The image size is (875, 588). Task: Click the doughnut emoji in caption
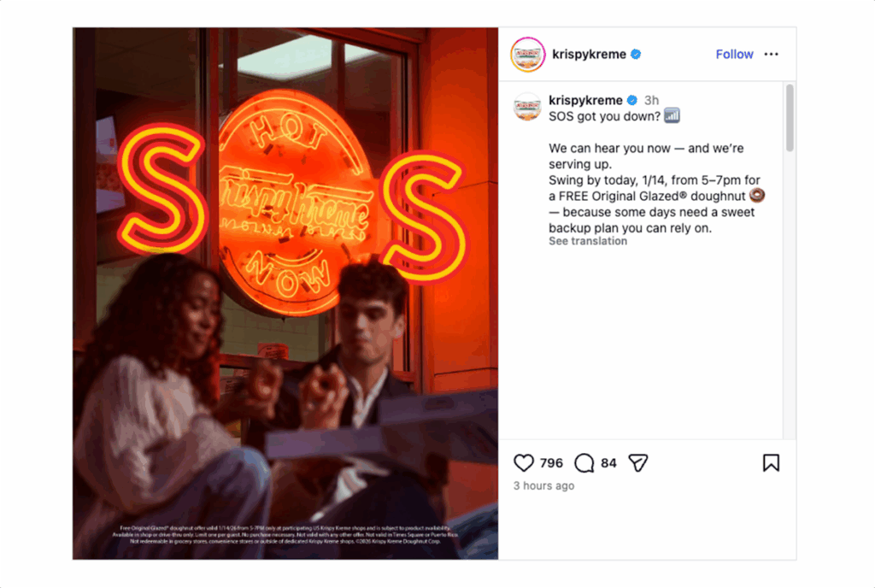(757, 196)
